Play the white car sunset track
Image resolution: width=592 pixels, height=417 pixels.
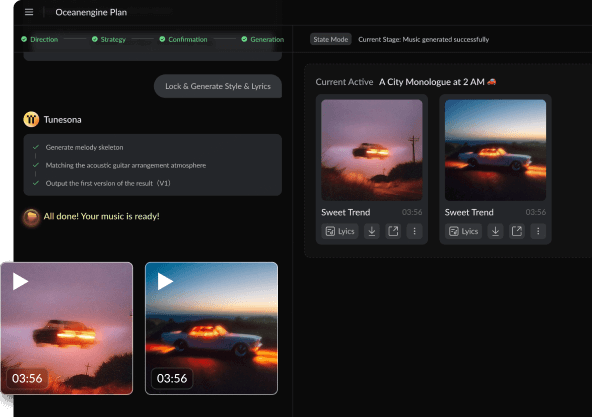[165, 281]
